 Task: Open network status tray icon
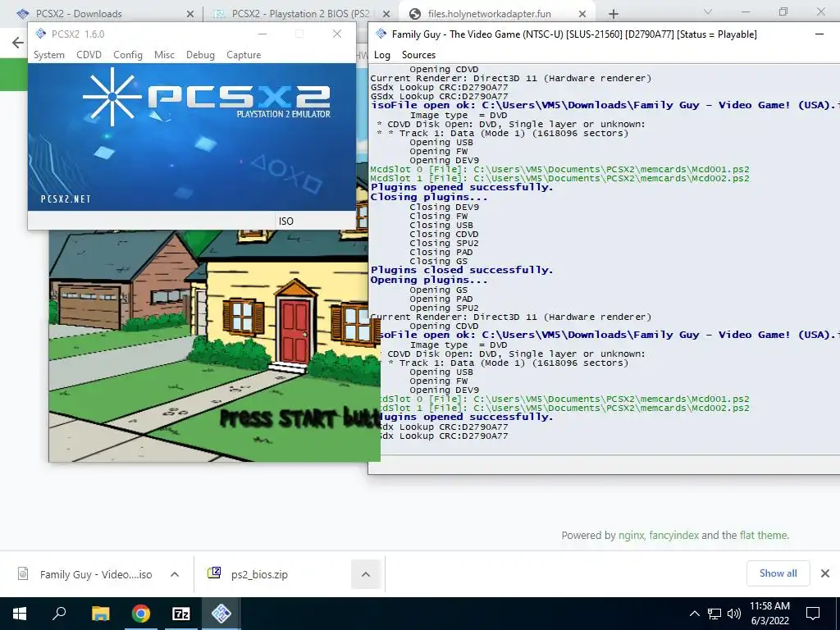coord(714,614)
